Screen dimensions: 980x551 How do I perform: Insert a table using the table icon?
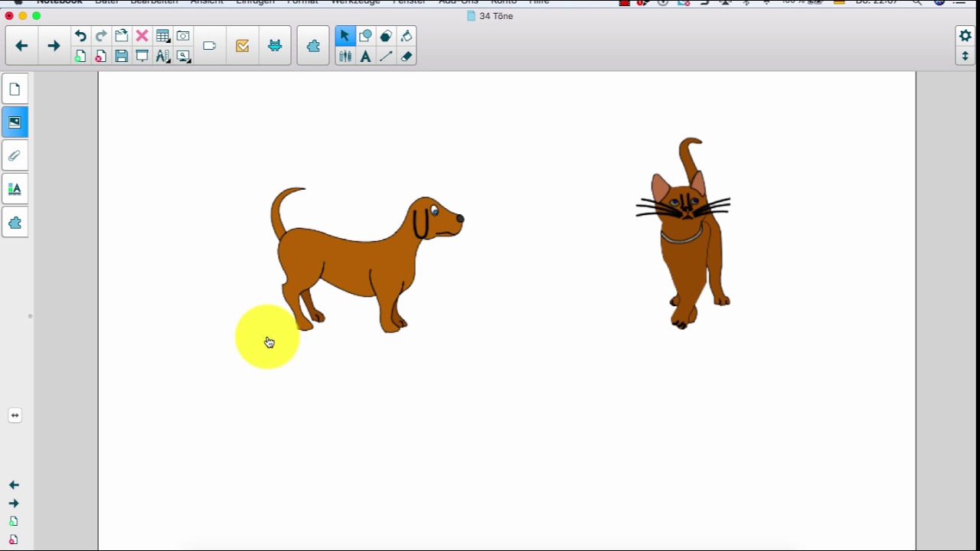click(162, 36)
